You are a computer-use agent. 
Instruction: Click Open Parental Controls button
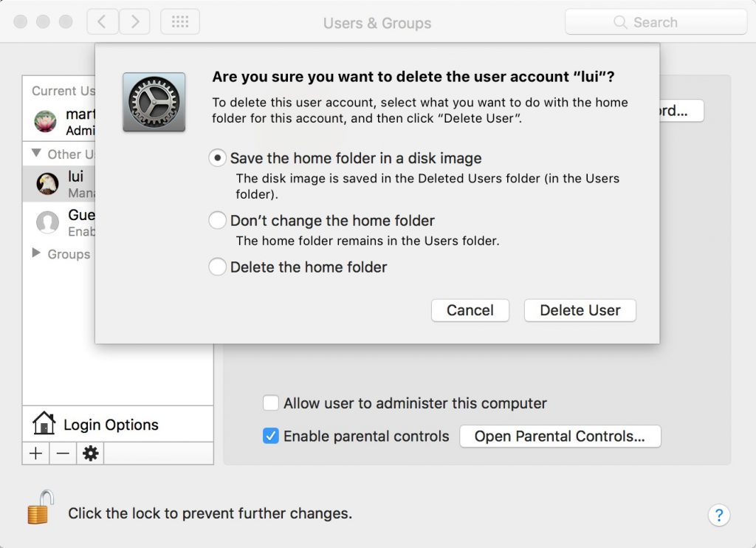(x=560, y=436)
